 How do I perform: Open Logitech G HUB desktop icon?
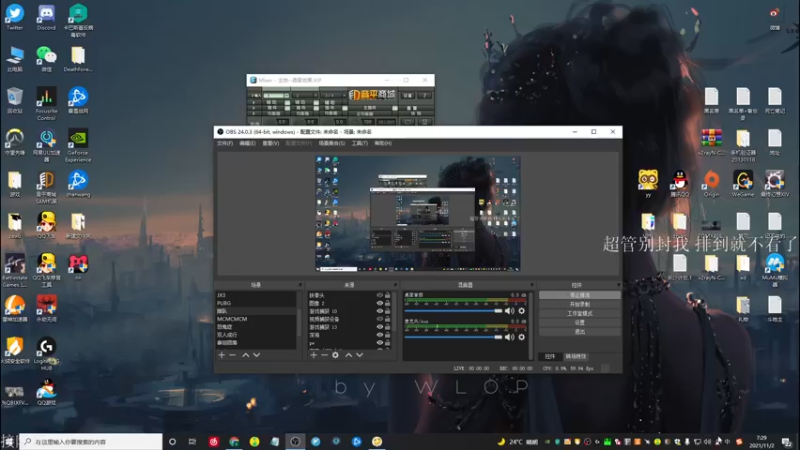(x=46, y=354)
